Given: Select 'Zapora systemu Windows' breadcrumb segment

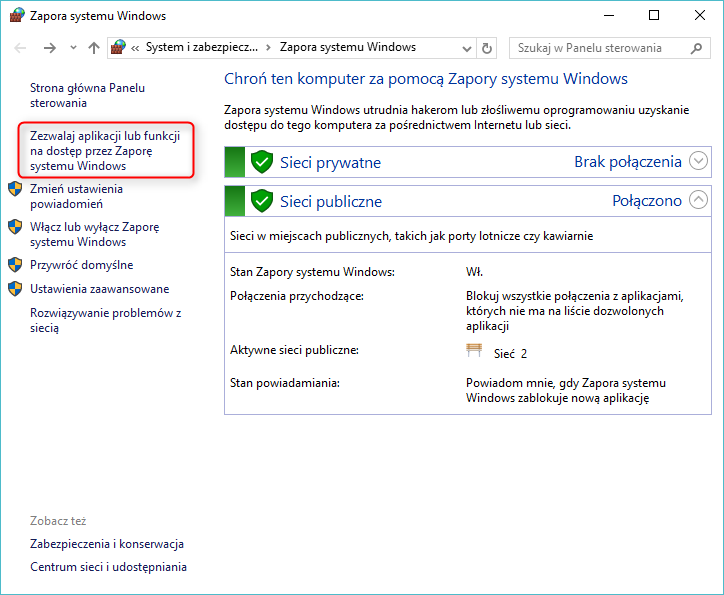Looking at the screenshot, I should 347,47.
